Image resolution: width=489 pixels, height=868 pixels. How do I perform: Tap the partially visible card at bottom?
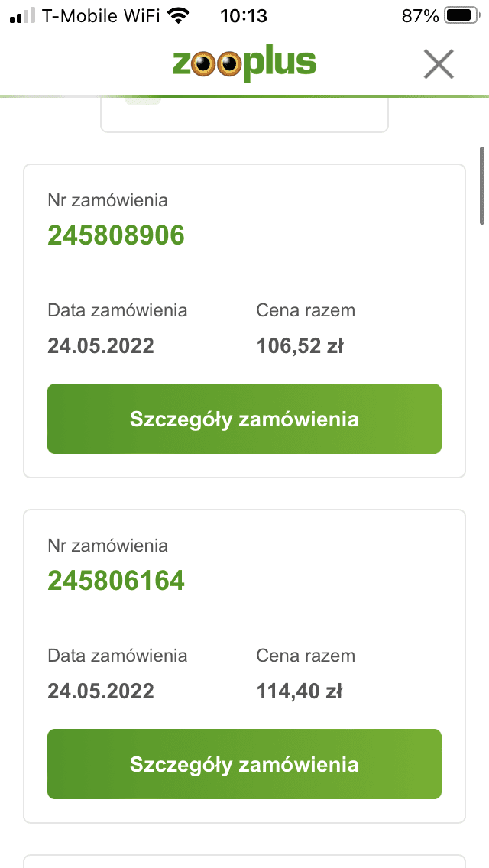(x=244, y=861)
